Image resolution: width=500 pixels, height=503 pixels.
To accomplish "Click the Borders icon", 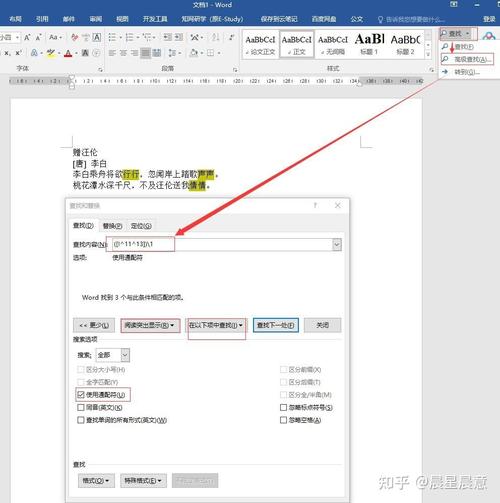I will coord(210,53).
